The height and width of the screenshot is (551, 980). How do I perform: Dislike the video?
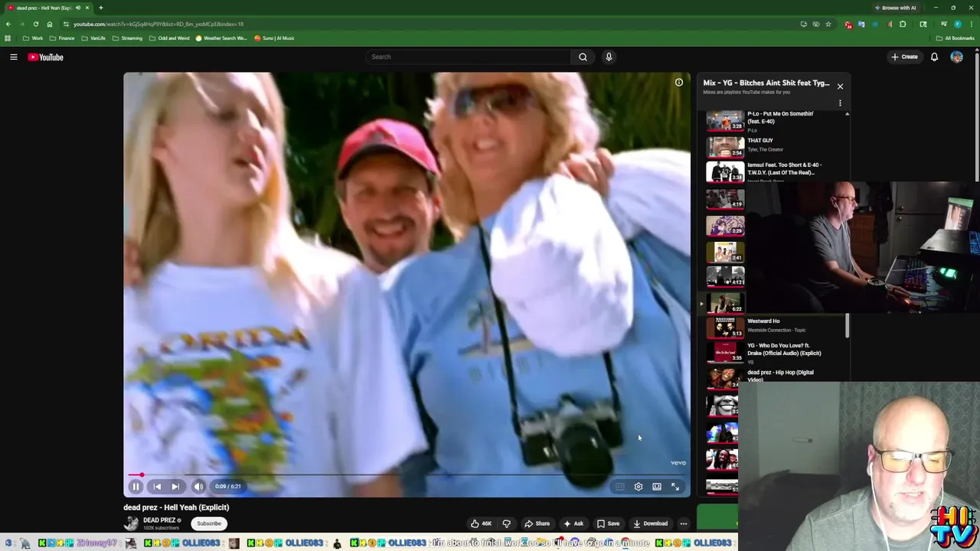coord(506,523)
